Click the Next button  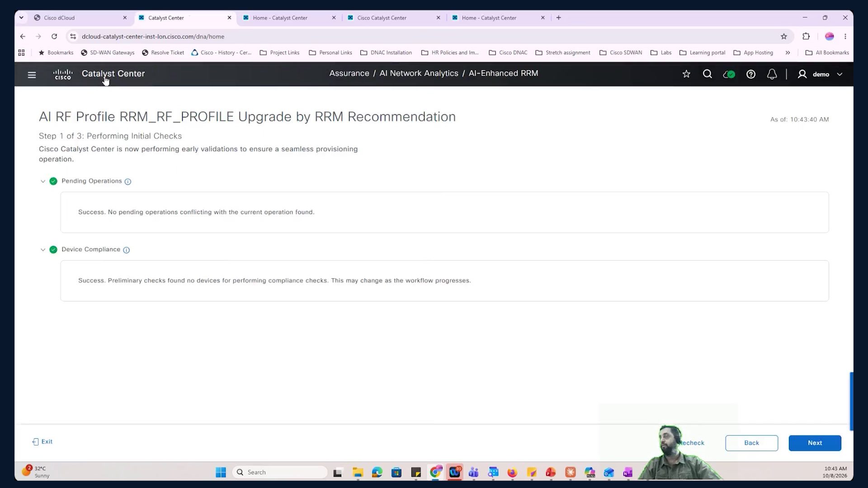click(815, 443)
